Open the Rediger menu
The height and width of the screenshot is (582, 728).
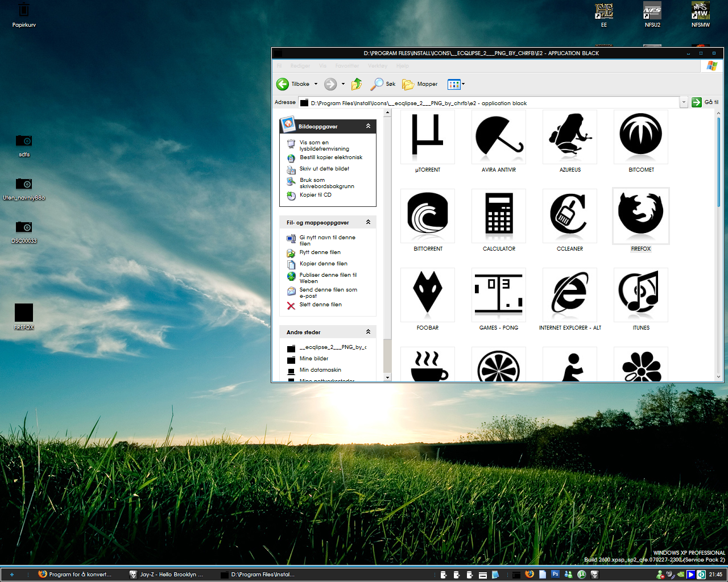(x=300, y=66)
